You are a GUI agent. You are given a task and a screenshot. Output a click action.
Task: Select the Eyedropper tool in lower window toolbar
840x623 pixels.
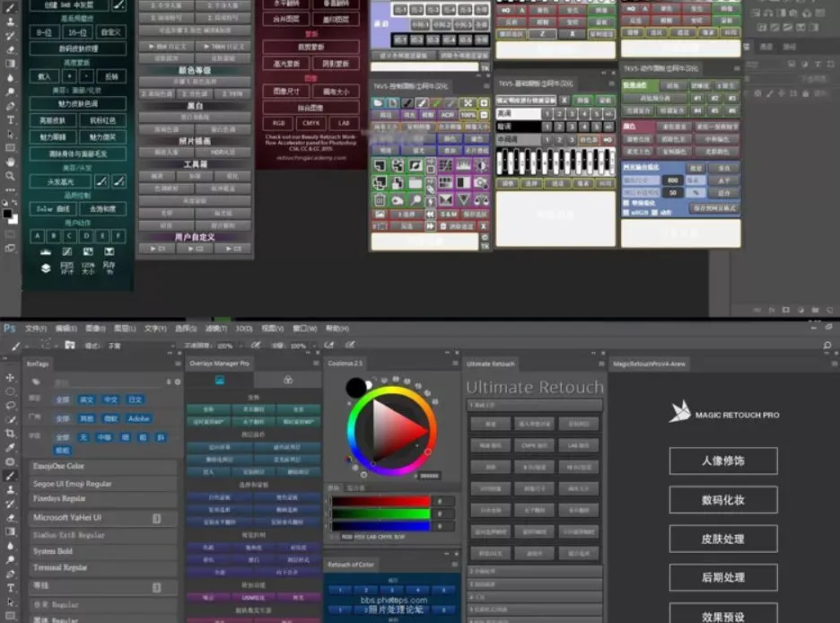[x=10, y=447]
